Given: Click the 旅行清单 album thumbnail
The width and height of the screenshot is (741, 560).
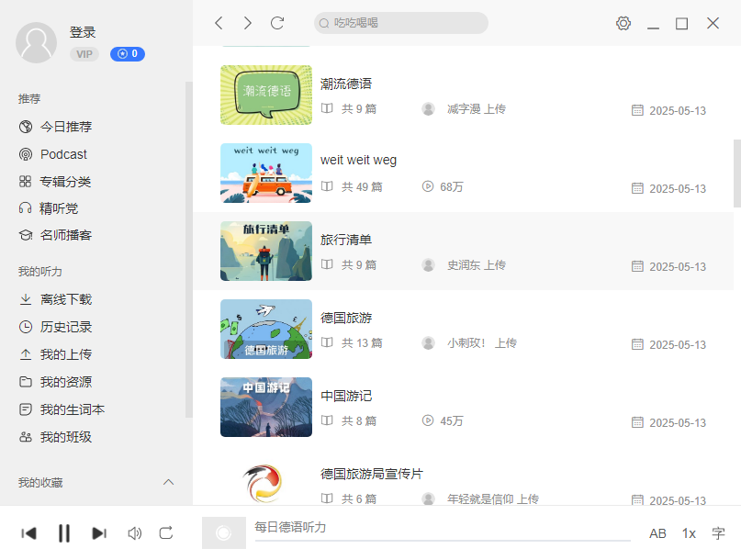Looking at the screenshot, I should point(266,251).
